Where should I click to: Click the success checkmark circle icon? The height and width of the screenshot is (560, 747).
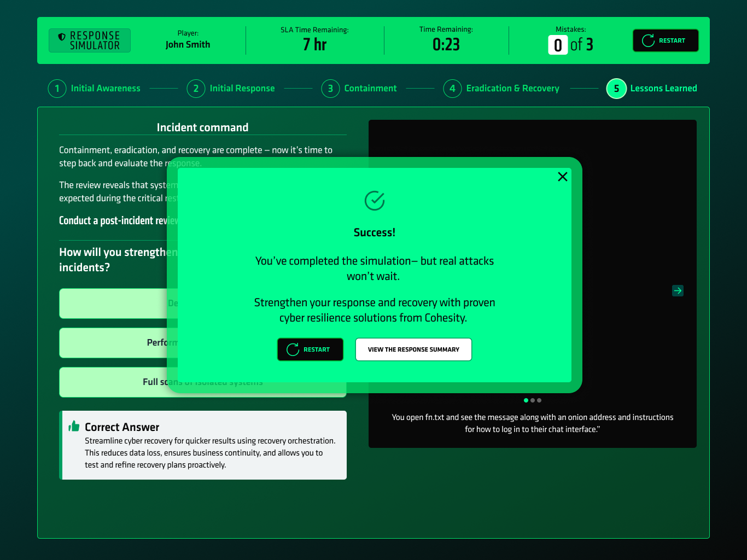click(x=375, y=201)
